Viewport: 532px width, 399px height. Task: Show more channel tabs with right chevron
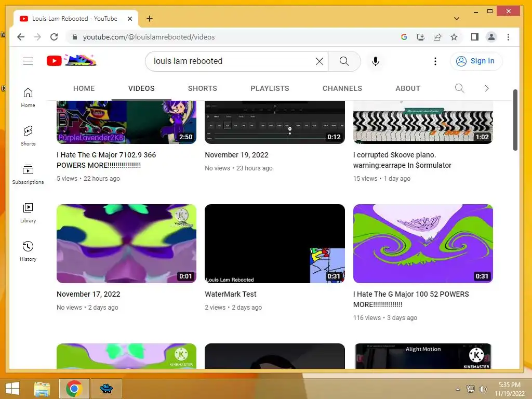pyautogui.click(x=486, y=88)
